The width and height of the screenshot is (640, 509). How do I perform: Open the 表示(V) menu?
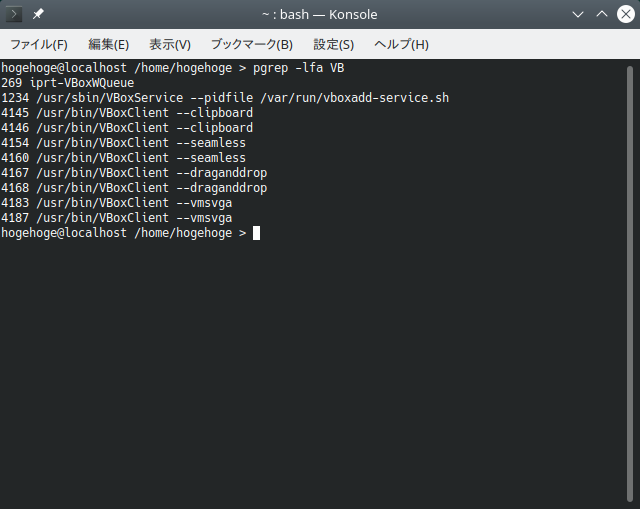(170, 44)
